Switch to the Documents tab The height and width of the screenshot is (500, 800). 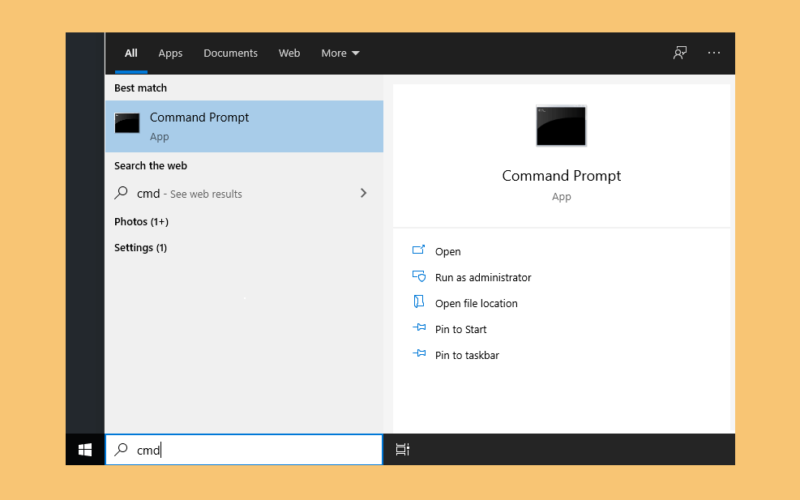click(x=231, y=53)
